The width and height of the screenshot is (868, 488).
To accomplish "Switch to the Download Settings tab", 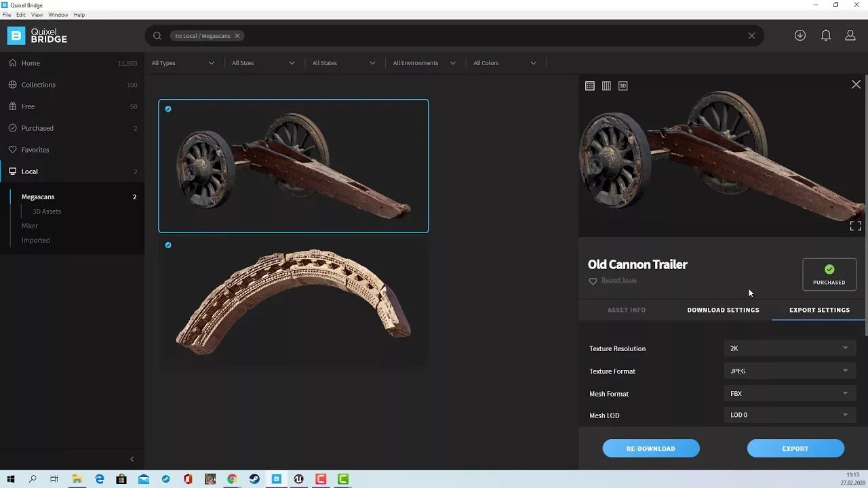I will tap(723, 310).
